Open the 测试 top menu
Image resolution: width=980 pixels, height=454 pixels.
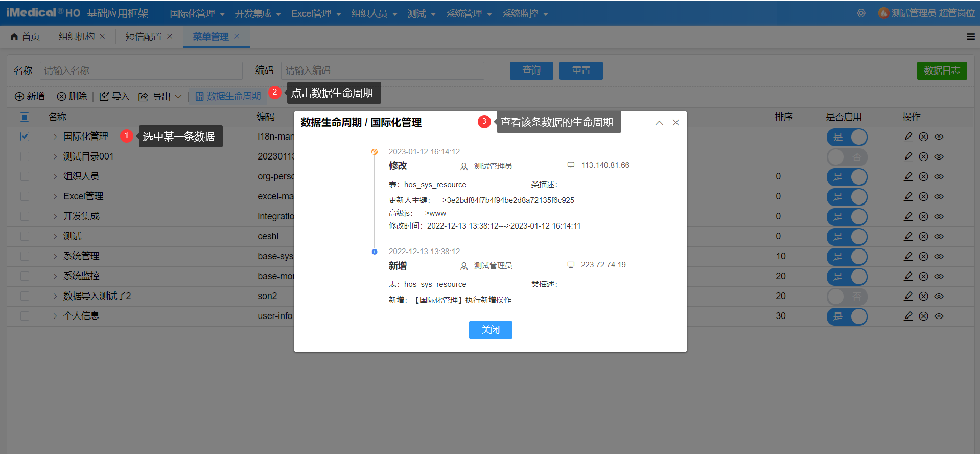422,14
